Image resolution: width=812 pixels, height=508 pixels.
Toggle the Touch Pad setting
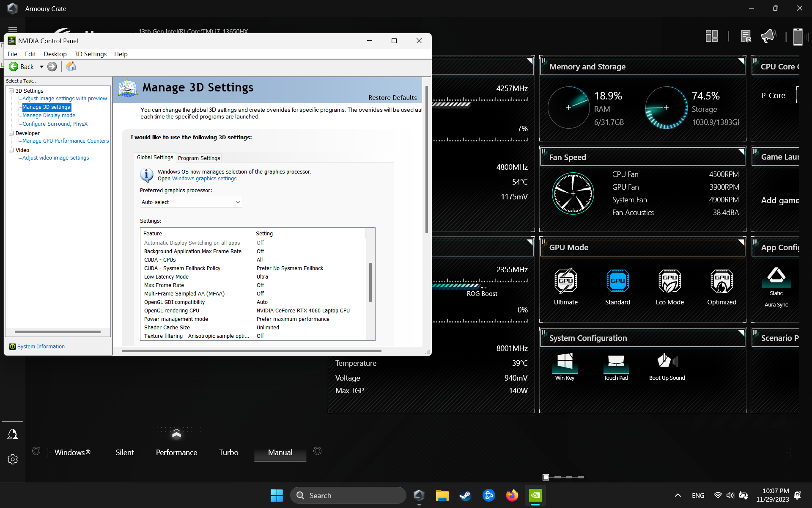[616, 362]
